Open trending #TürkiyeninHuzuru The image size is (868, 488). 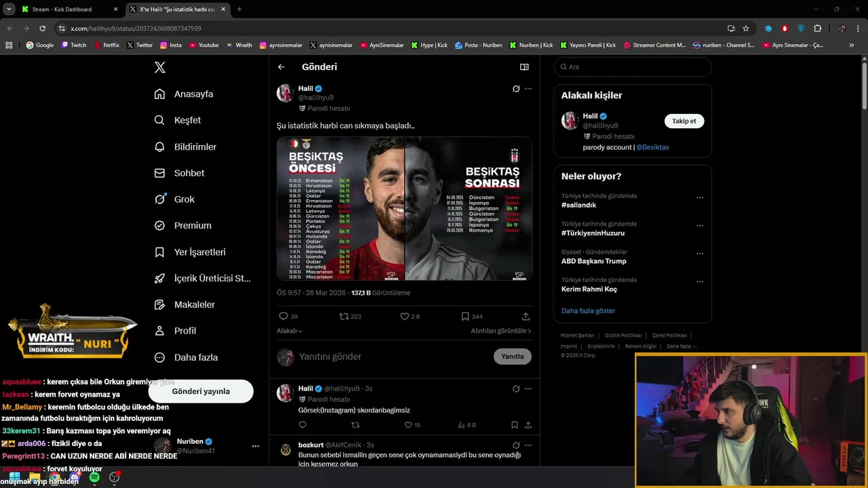[593, 233]
